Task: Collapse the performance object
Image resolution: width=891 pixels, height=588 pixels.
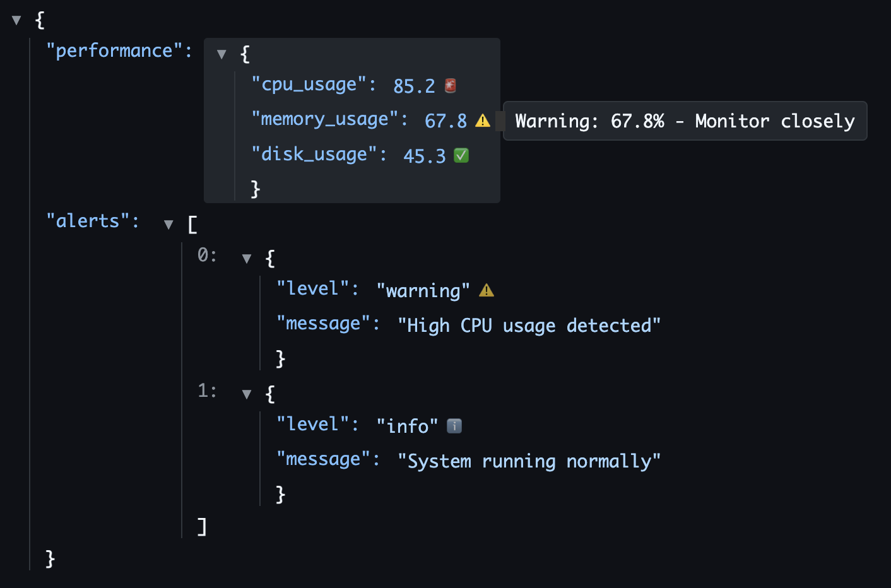Action: 221,54
